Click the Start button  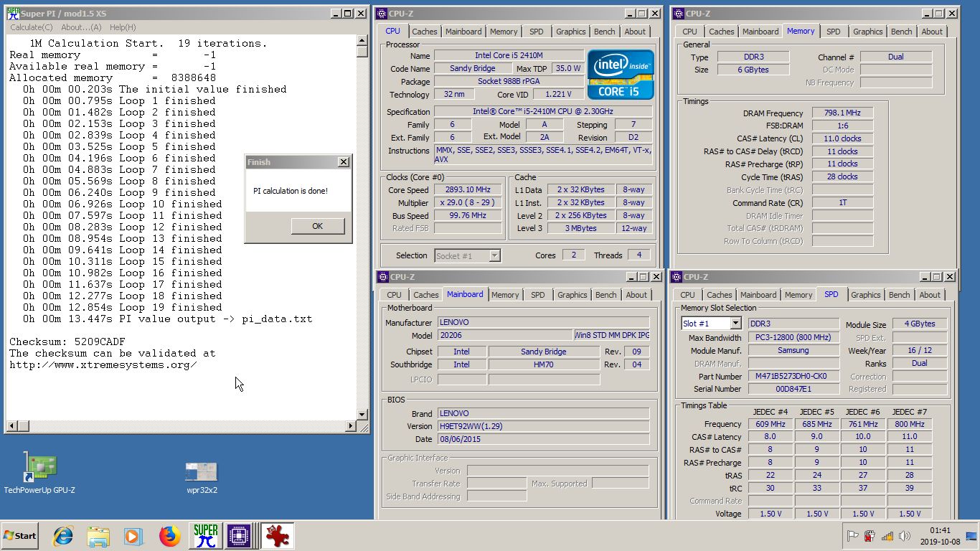click(20, 536)
